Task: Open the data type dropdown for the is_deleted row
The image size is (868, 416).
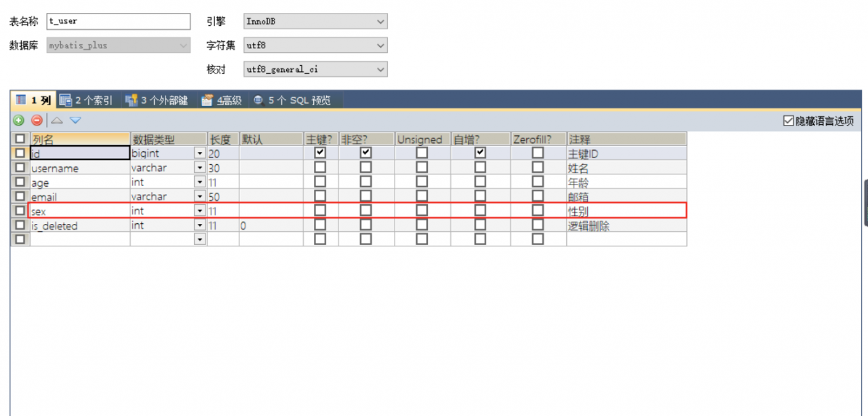Action: (200, 225)
